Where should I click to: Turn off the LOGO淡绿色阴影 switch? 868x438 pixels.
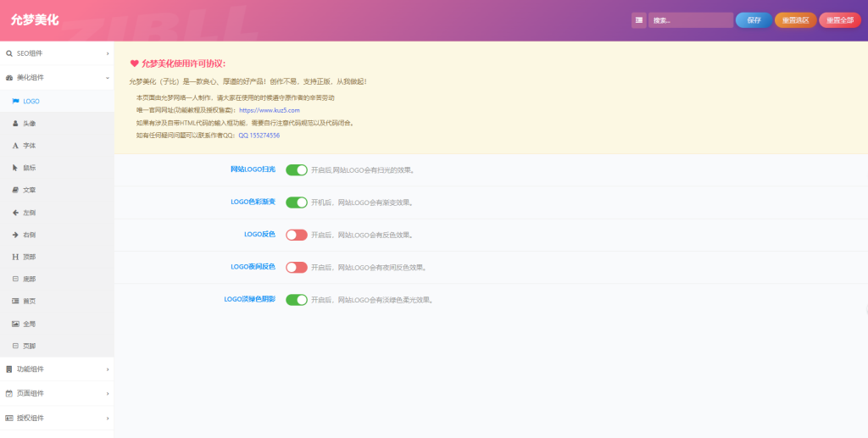296,300
